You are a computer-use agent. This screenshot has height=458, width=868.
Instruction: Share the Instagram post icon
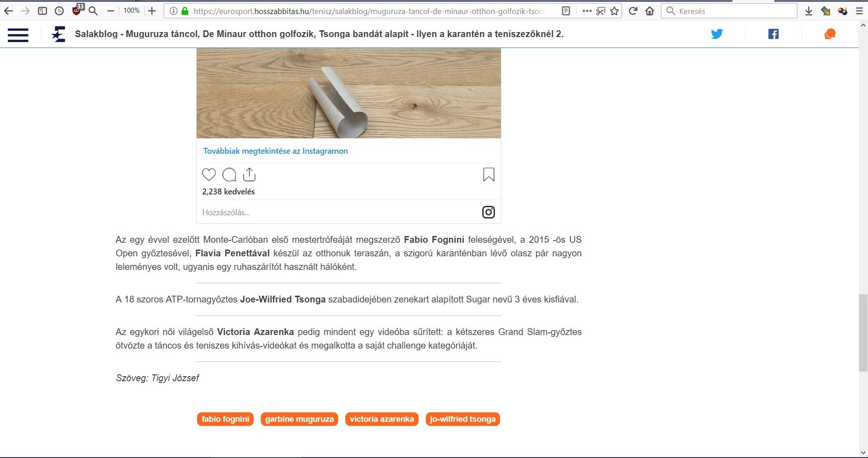point(250,175)
